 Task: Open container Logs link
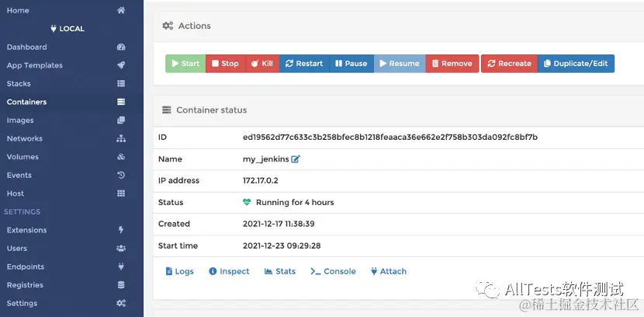point(179,271)
